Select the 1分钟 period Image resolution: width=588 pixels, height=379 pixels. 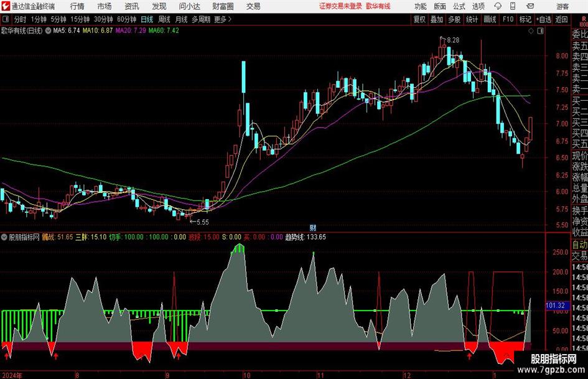[39, 19]
